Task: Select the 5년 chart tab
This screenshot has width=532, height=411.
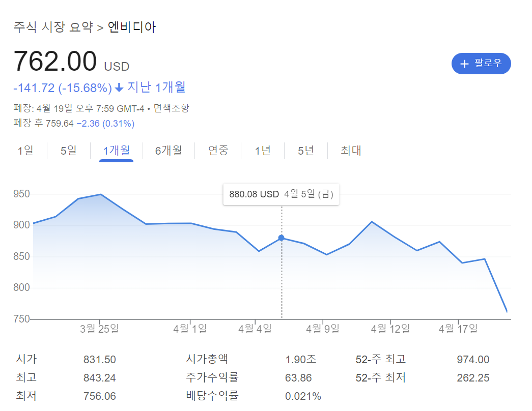Action: [305, 151]
